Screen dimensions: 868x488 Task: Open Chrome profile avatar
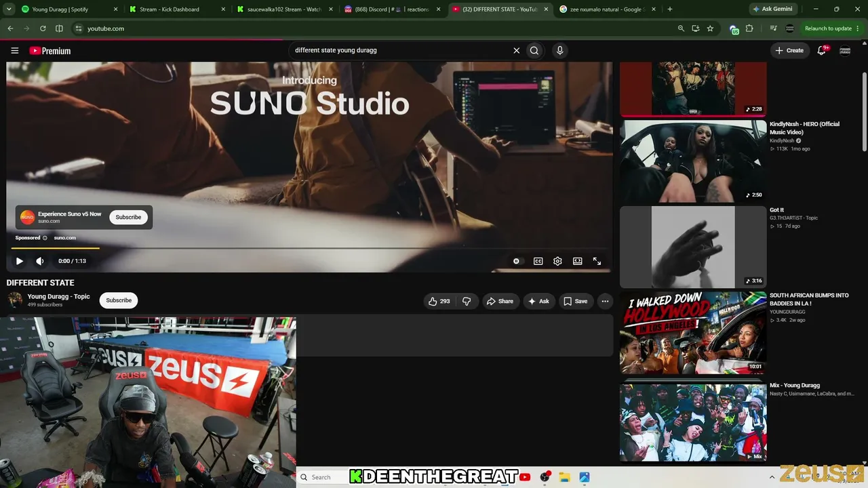tap(789, 28)
